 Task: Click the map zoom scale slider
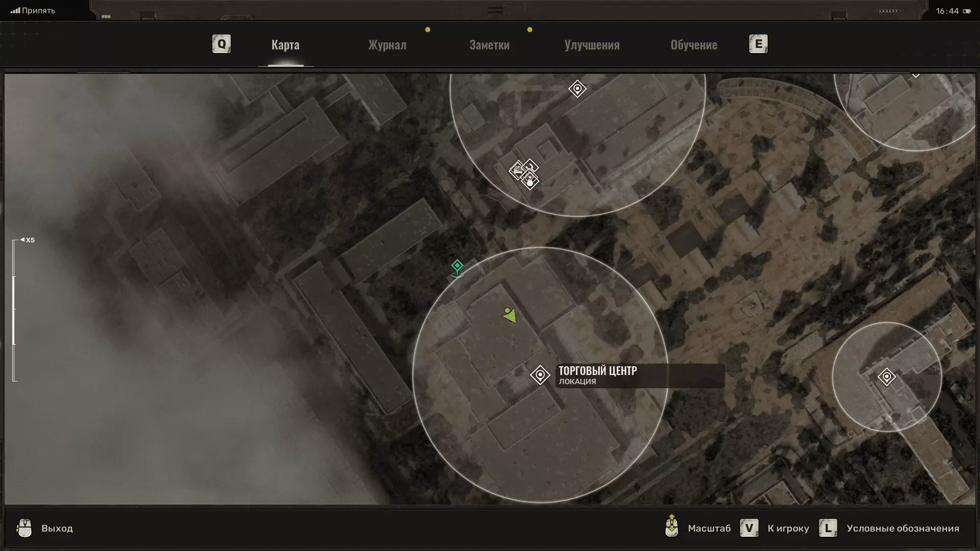[14, 310]
